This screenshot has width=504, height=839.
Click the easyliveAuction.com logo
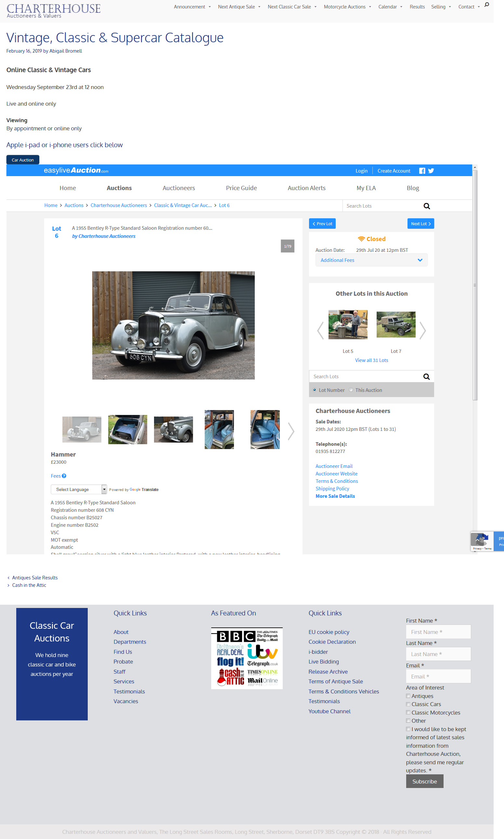tap(76, 171)
